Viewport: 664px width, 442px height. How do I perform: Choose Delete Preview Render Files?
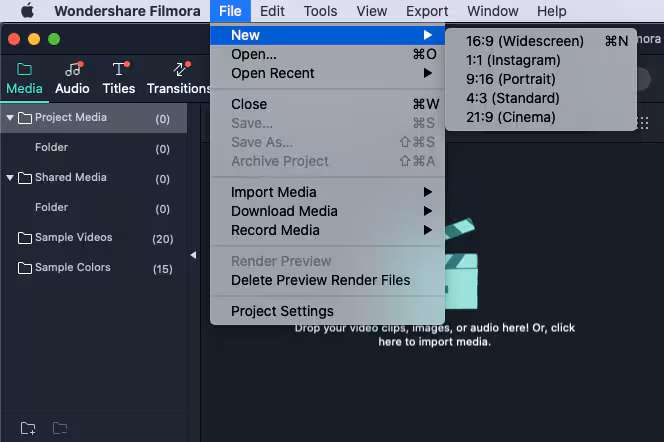pyautogui.click(x=327, y=280)
